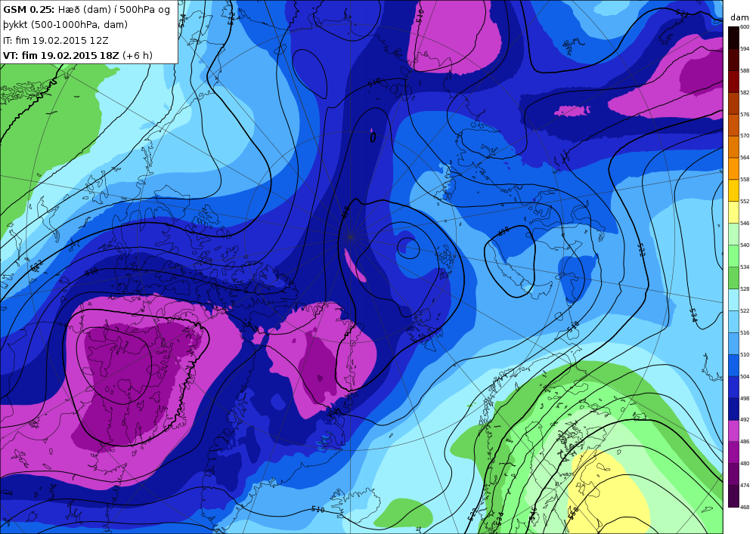The width and height of the screenshot is (756, 534).
Task: Click the '546' contour label on the map
Action: [533, 514]
